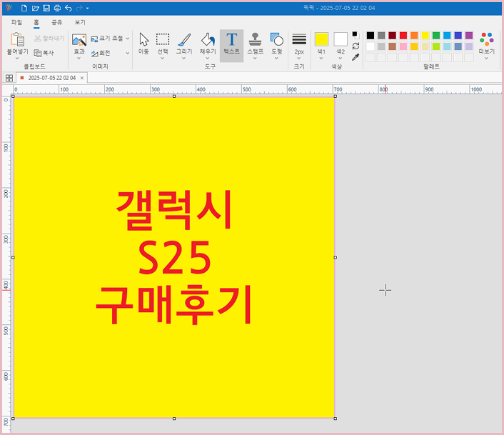Switch to the 홈 ribbon tab
Screen dimensions: 504x435
click(x=36, y=22)
